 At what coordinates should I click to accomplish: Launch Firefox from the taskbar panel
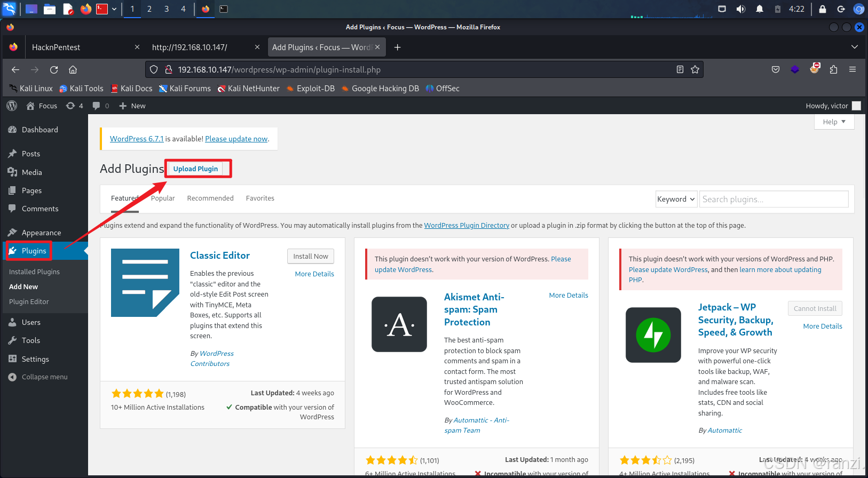tap(85, 9)
